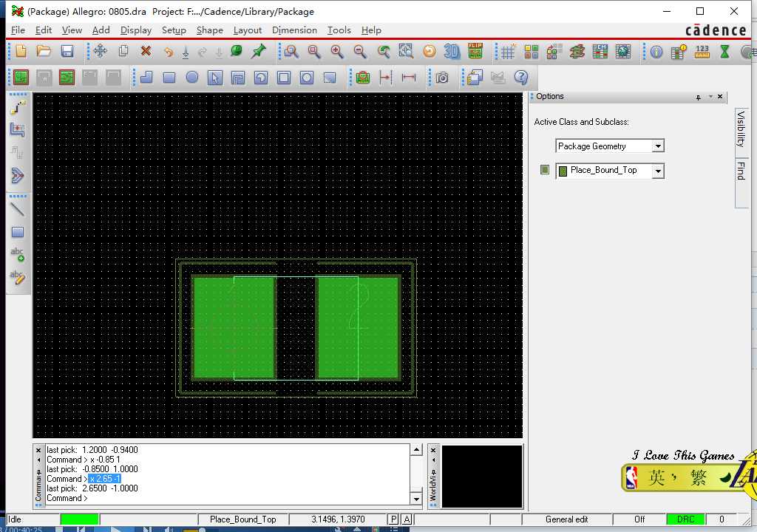Open the Edit menu
757x532 pixels.
[44, 30]
